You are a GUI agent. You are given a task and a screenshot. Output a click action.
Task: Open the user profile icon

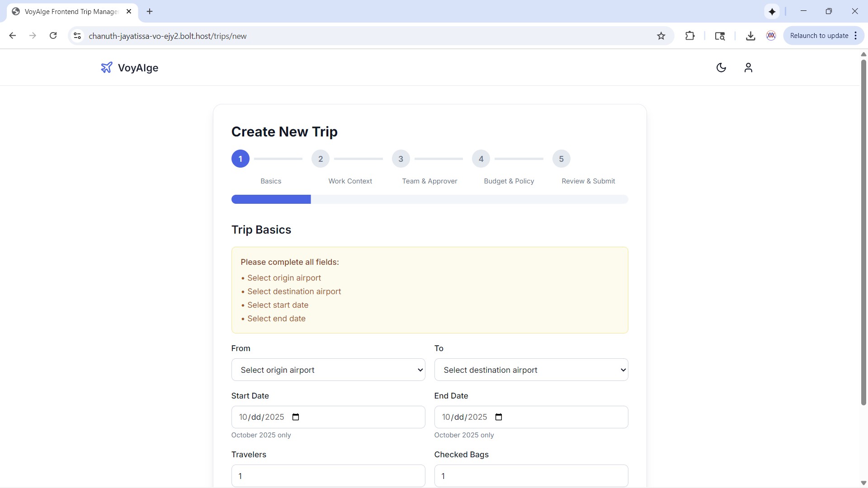(x=748, y=68)
